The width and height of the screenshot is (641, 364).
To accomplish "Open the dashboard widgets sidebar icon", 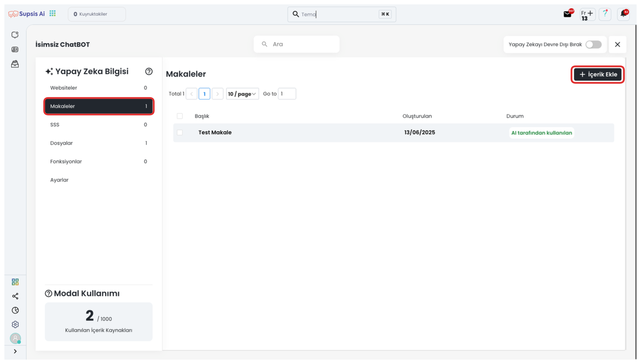I will tap(15, 282).
